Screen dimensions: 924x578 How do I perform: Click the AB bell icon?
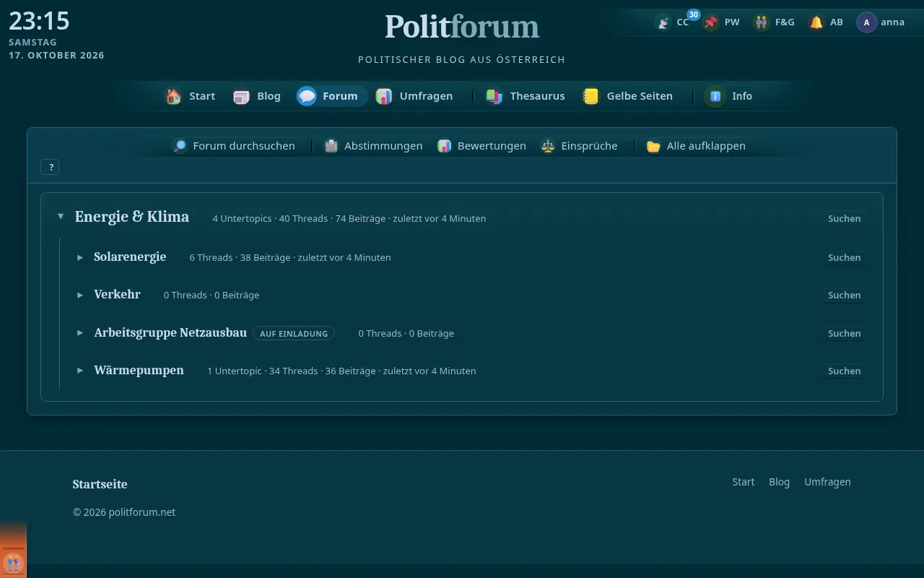tap(816, 22)
